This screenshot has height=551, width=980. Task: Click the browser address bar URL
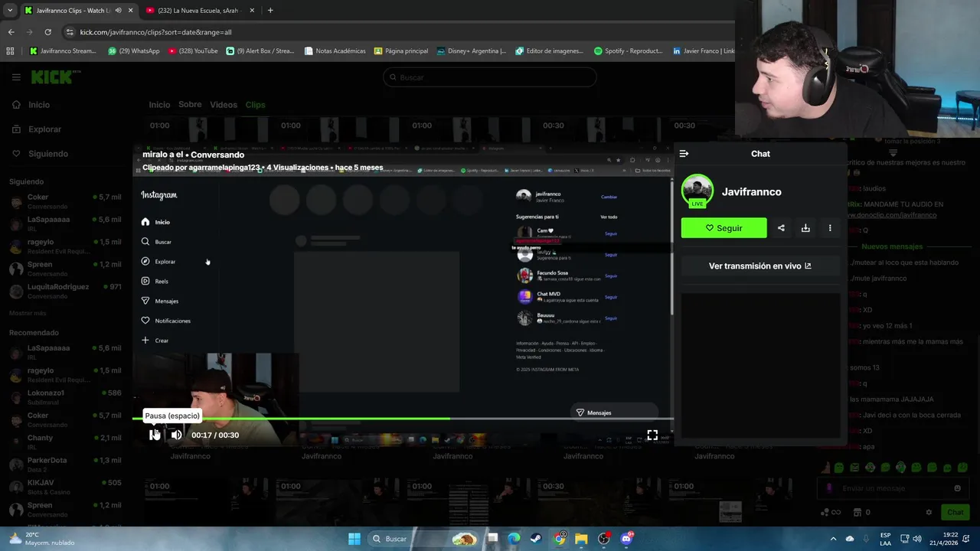pyautogui.click(x=155, y=32)
